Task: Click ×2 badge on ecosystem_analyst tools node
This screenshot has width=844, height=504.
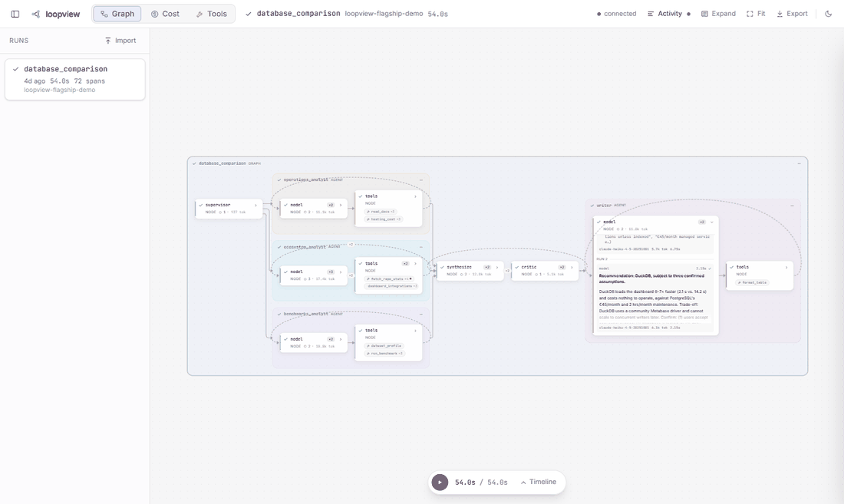Action: coord(405,264)
